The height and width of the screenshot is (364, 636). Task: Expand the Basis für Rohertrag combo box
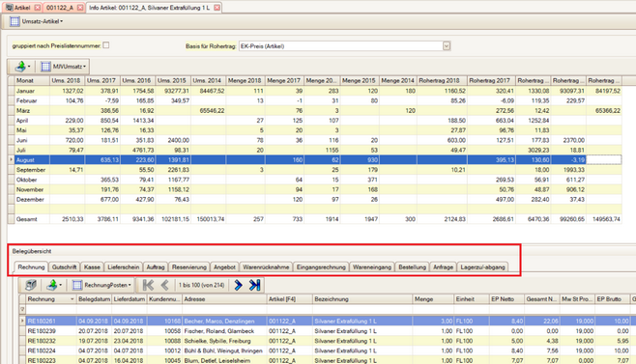click(x=447, y=46)
